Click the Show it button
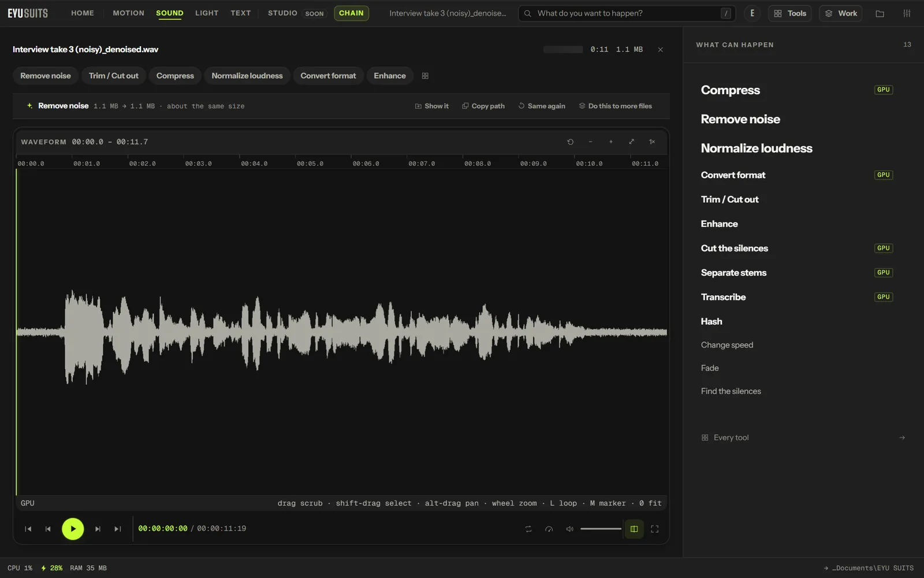 (432, 106)
